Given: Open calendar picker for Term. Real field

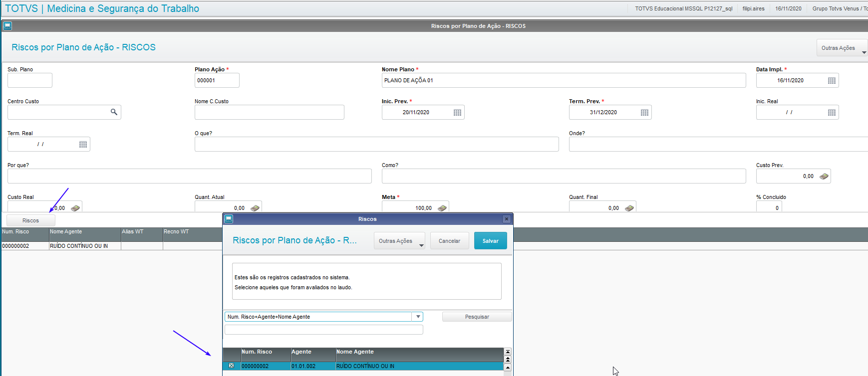Looking at the screenshot, I should [x=83, y=145].
